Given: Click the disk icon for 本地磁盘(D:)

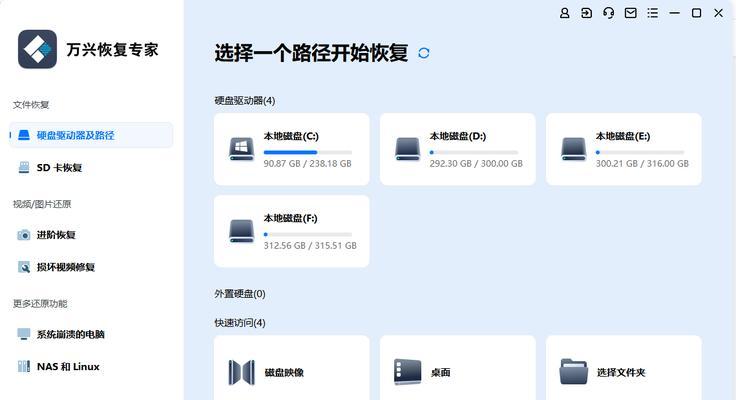Looking at the screenshot, I should 407,149.
